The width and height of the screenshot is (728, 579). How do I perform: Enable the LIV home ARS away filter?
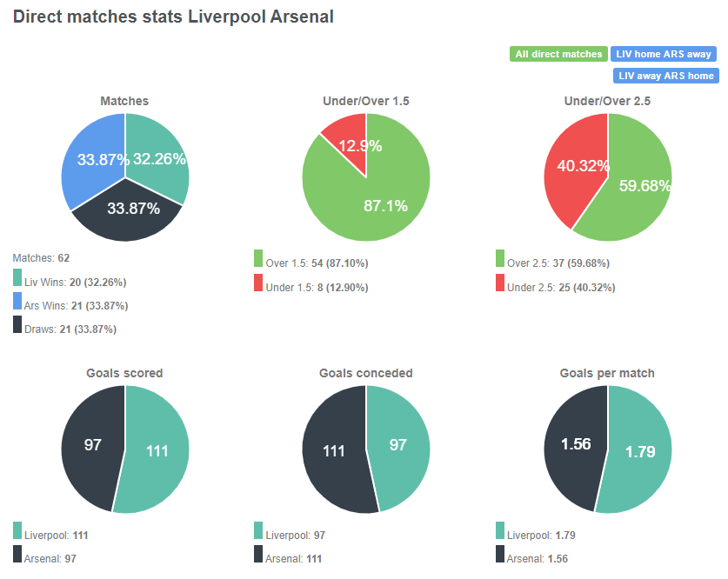click(x=665, y=54)
